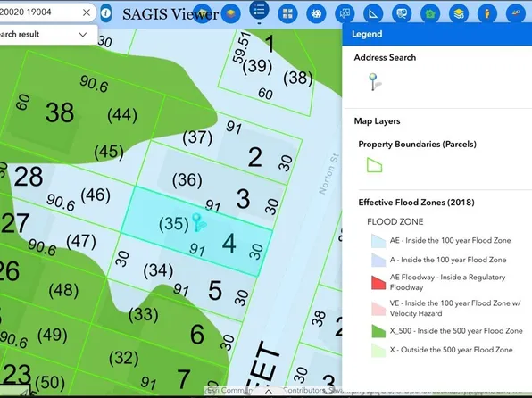Click the light green X zone swatch
This screenshot has width=532, height=398.
pos(378,350)
